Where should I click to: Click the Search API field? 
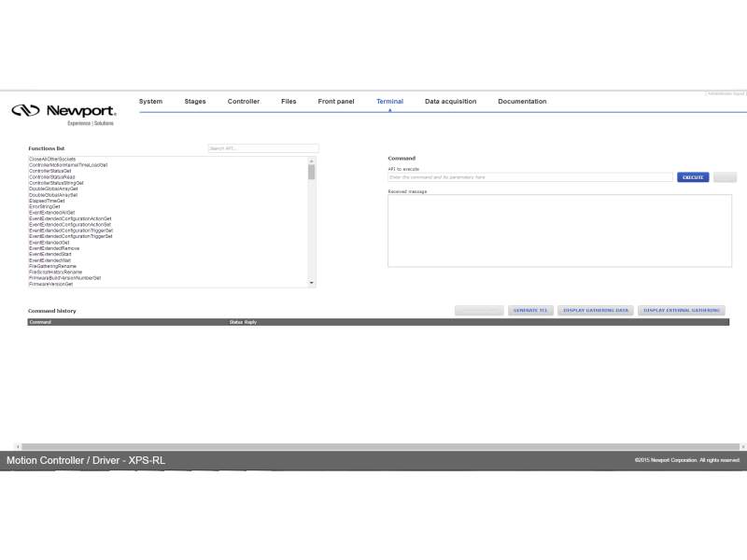(263, 147)
